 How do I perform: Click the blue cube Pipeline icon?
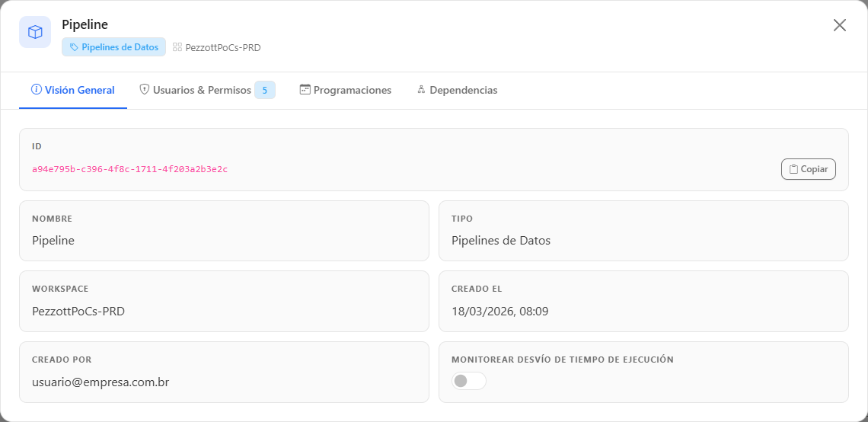coord(35,32)
